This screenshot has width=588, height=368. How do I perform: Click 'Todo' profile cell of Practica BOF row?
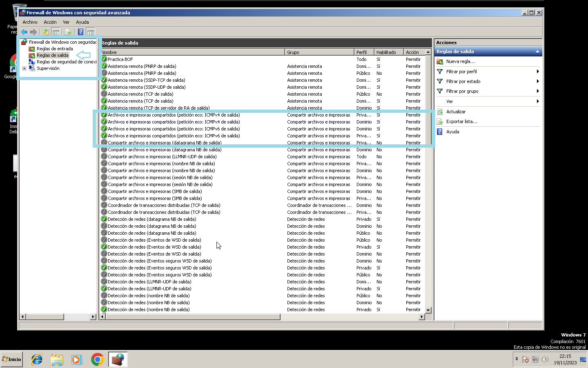click(x=361, y=59)
